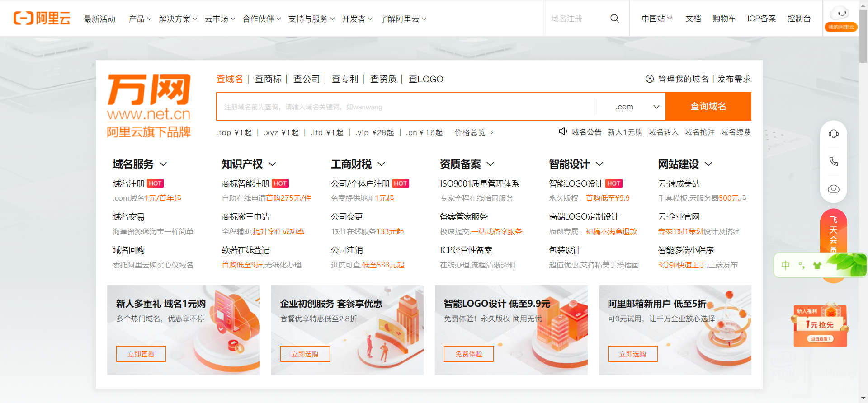868x403 pixels.
Task: Click the chat robot icon in sidebar
Action: pos(833,189)
